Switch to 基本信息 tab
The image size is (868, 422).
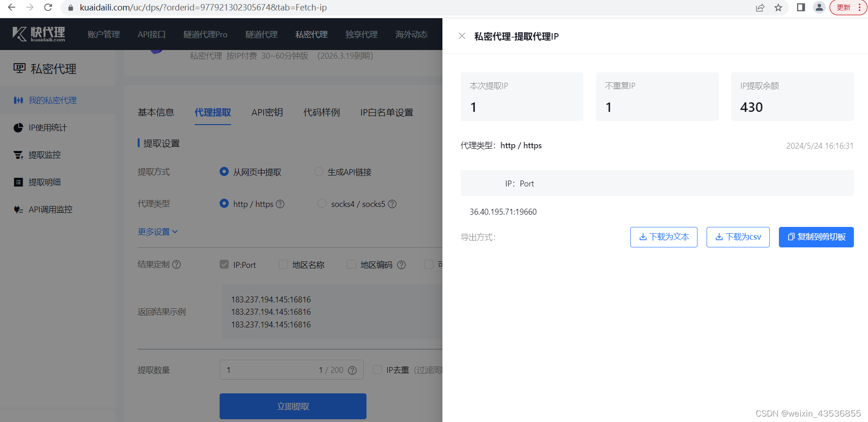click(156, 112)
